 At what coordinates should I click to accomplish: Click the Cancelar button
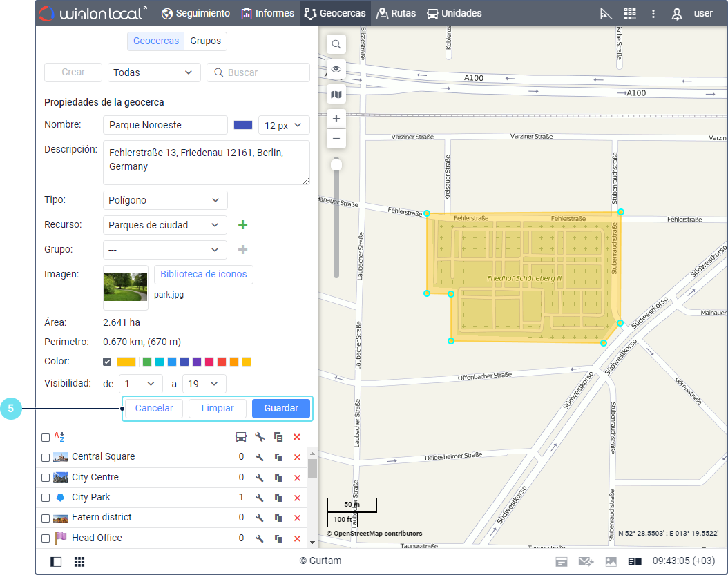click(x=154, y=409)
